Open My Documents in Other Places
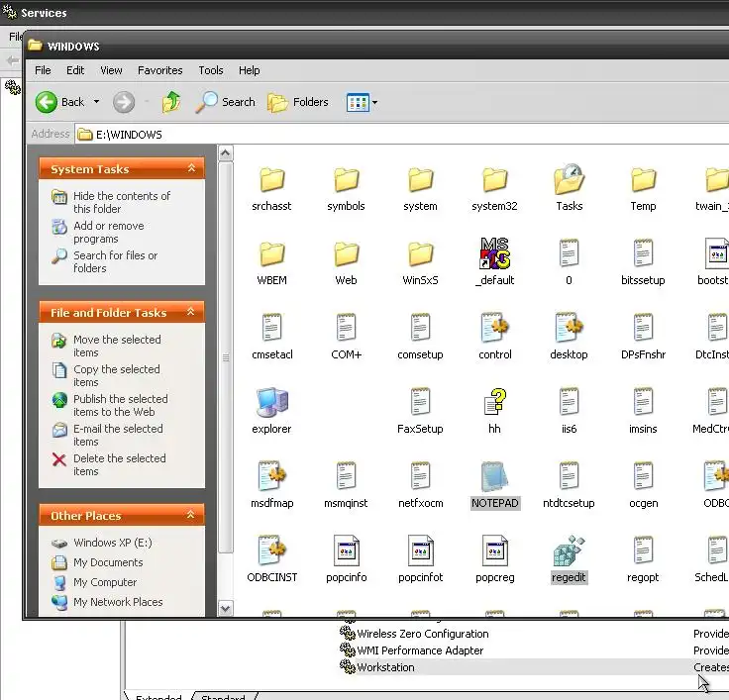The image size is (729, 700). coord(97,562)
